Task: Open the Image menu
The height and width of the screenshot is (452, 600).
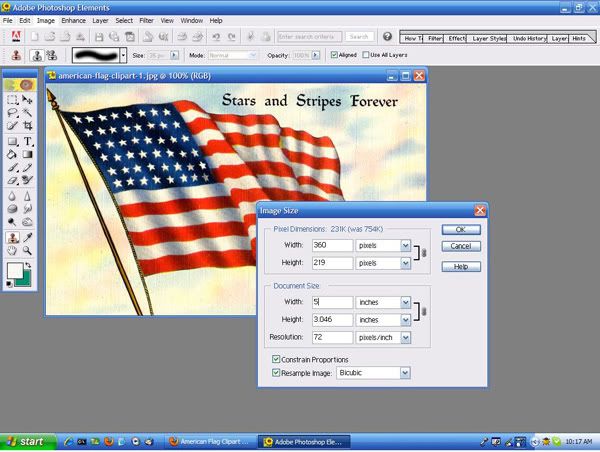Action: [x=46, y=21]
